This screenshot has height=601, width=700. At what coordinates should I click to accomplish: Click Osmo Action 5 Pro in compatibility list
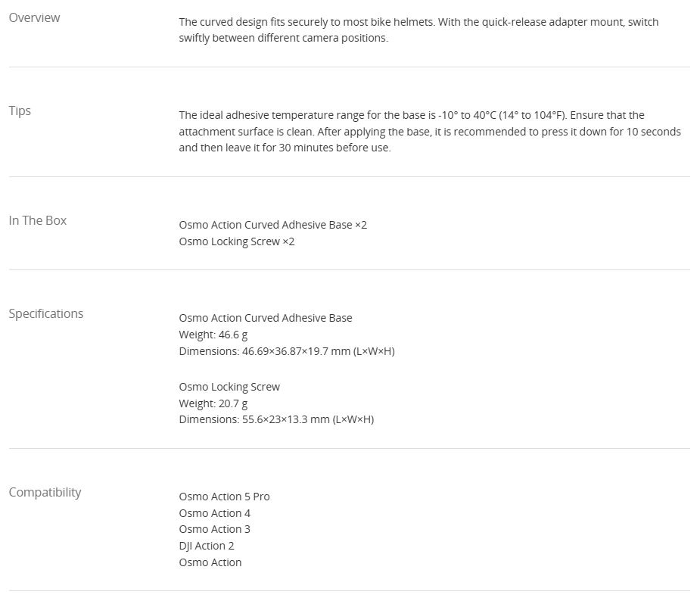coord(224,497)
